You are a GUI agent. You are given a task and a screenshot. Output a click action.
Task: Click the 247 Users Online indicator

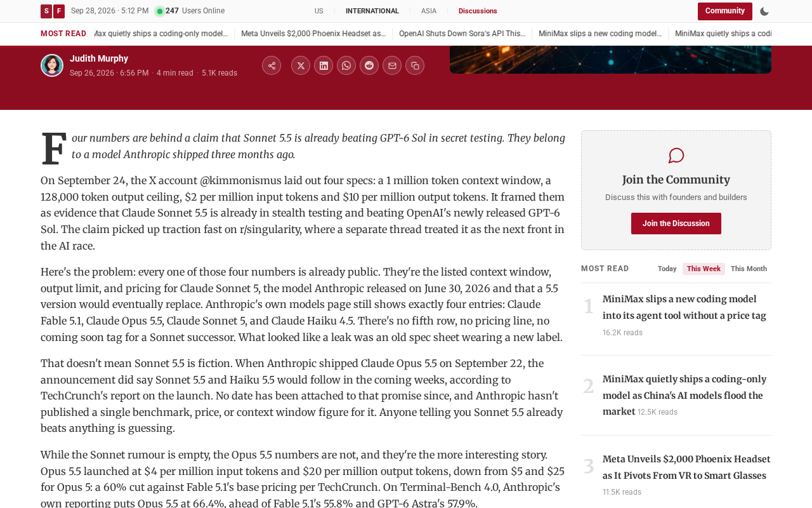coord(190,11)
